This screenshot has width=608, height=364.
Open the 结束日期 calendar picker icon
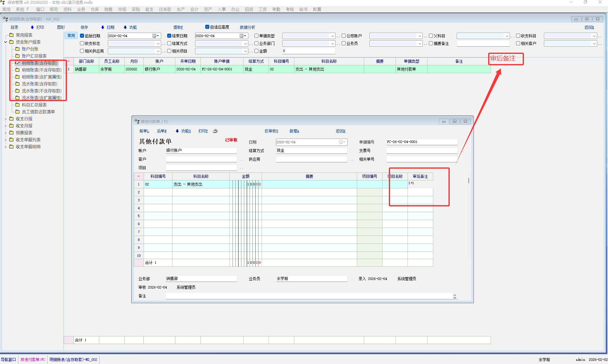[x=242, y=36]
